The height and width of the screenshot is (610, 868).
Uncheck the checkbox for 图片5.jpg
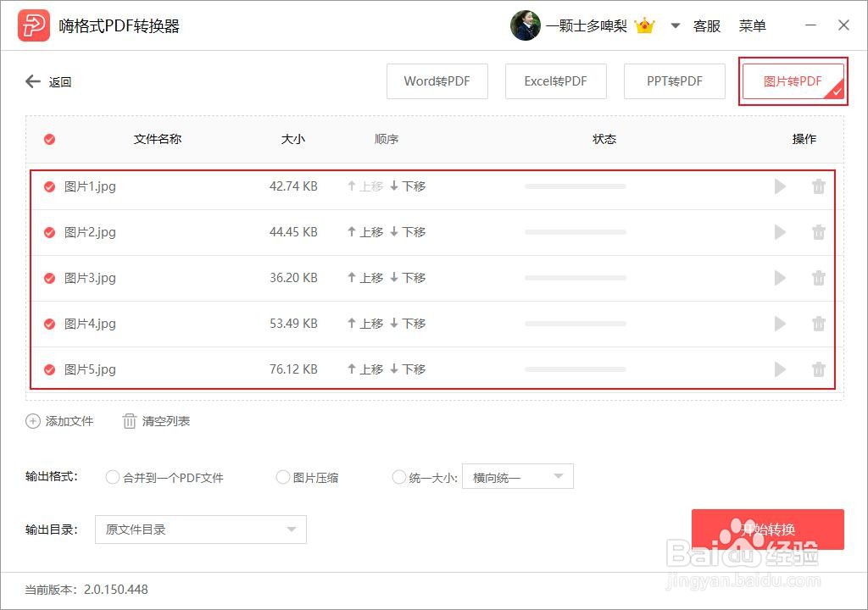48,369
